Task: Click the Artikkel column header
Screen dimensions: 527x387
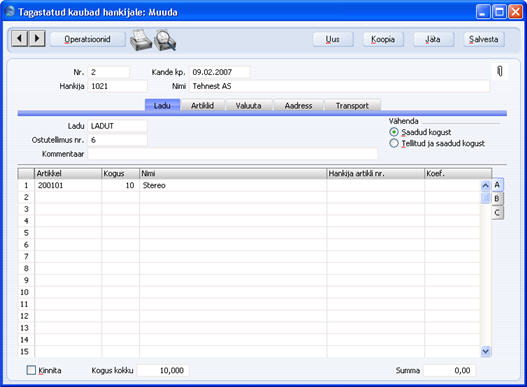Action: coord(68,173)
